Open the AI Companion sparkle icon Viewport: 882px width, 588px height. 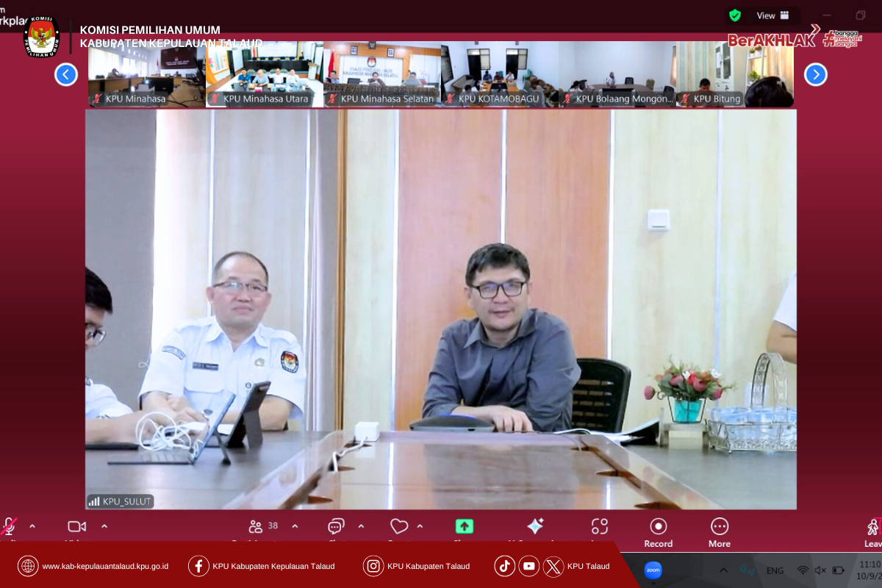pyautogui.click(x=535, y=526)
